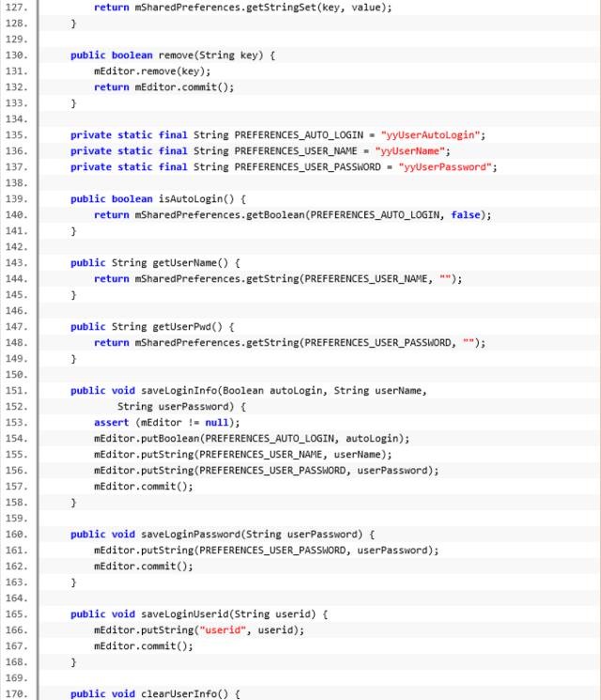Click line number 150 in the gutter

point(17,374)
